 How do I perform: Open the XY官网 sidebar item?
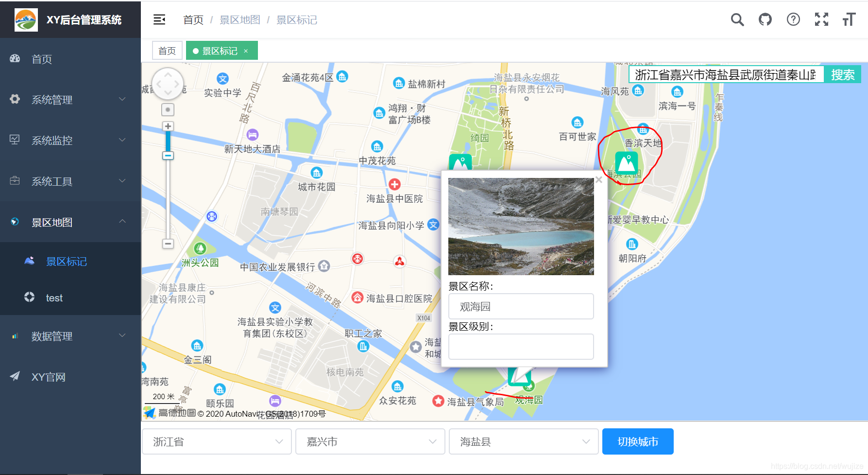click(70, 377)
